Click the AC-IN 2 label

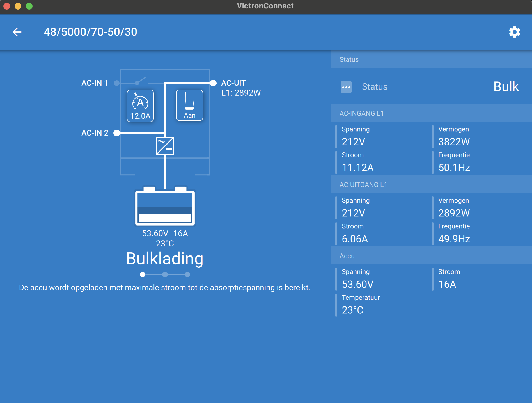click(x=95, y=133)
